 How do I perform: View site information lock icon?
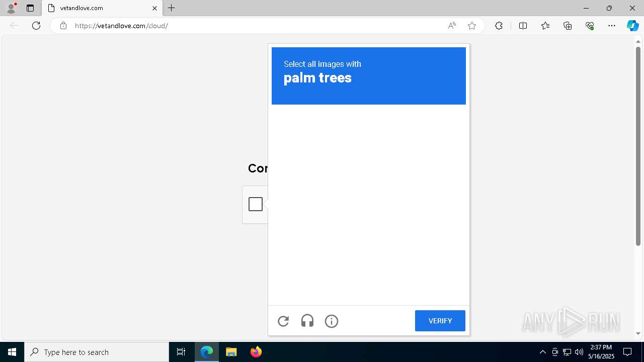coord(63,26)
